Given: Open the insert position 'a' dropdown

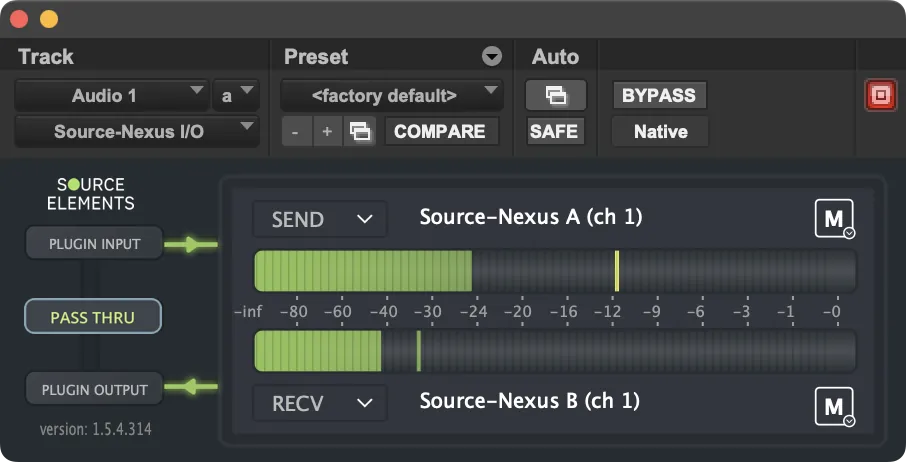Looking at the screenshot, I should coord(236,95).
